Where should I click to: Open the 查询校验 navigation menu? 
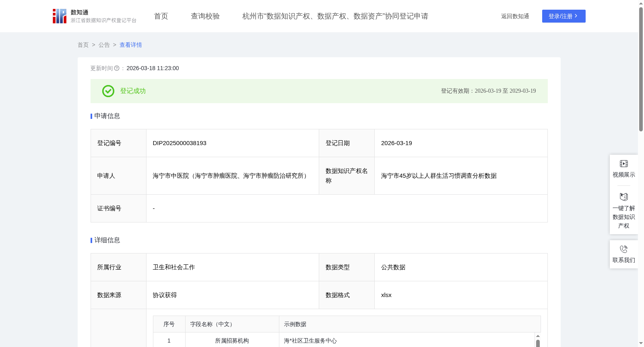[205, 16]
